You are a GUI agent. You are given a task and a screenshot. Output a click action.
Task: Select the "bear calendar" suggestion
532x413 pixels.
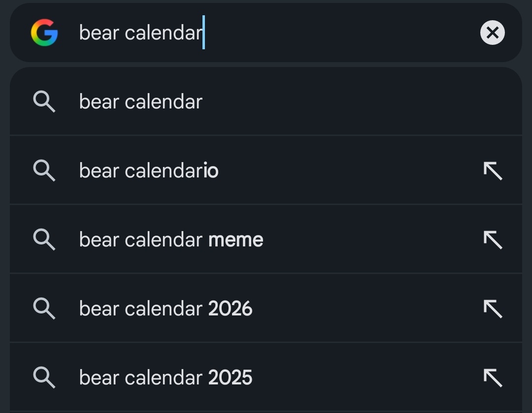141,102
